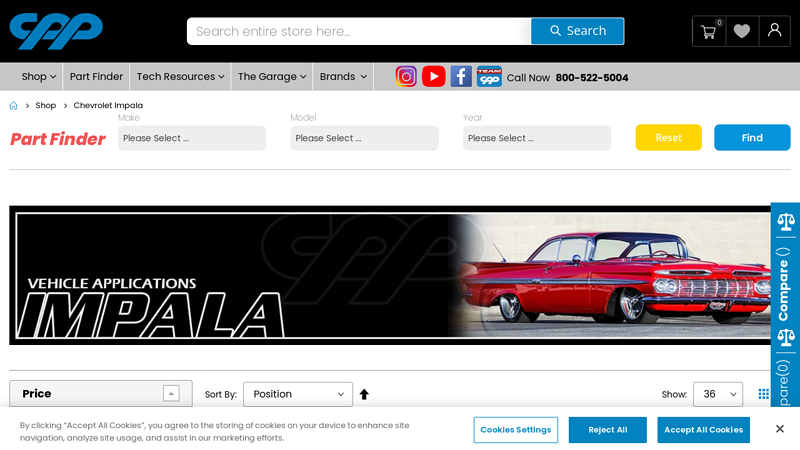Switch to grid view icon
This screenshot has width=800, height=450.
tap(764, 394)
